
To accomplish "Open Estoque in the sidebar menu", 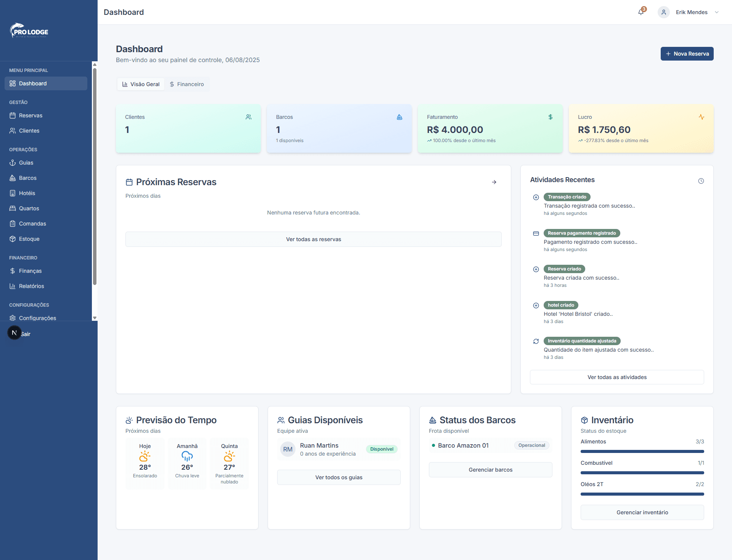I will [29, 239].
